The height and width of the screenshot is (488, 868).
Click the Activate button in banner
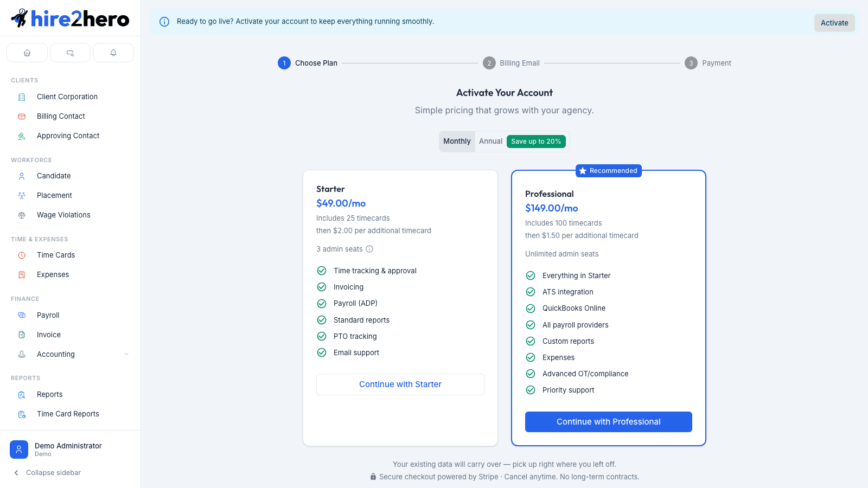(x=834, y=23)
